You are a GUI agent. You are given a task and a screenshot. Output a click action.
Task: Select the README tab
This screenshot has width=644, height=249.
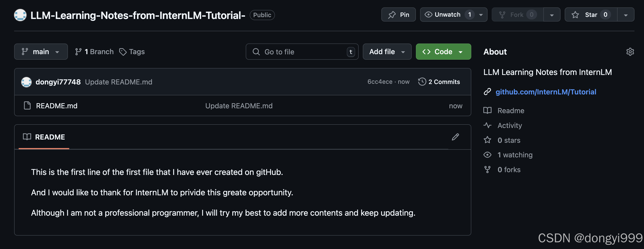(44, 137)
